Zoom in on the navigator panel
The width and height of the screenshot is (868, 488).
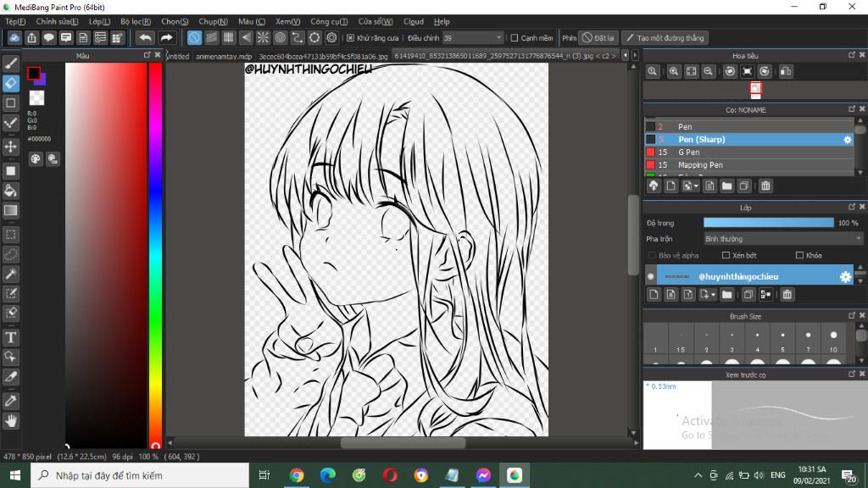674,71
